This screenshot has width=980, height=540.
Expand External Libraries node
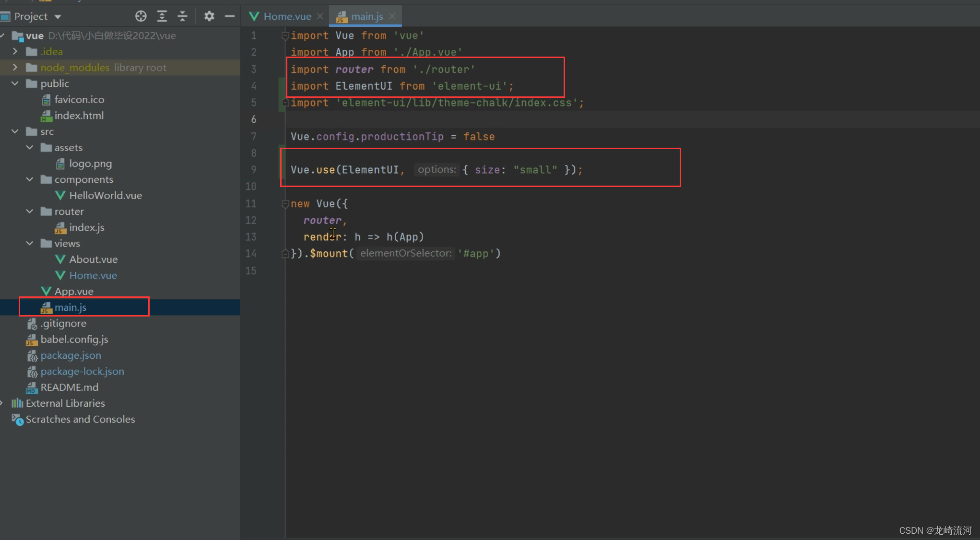click(2, 403)
